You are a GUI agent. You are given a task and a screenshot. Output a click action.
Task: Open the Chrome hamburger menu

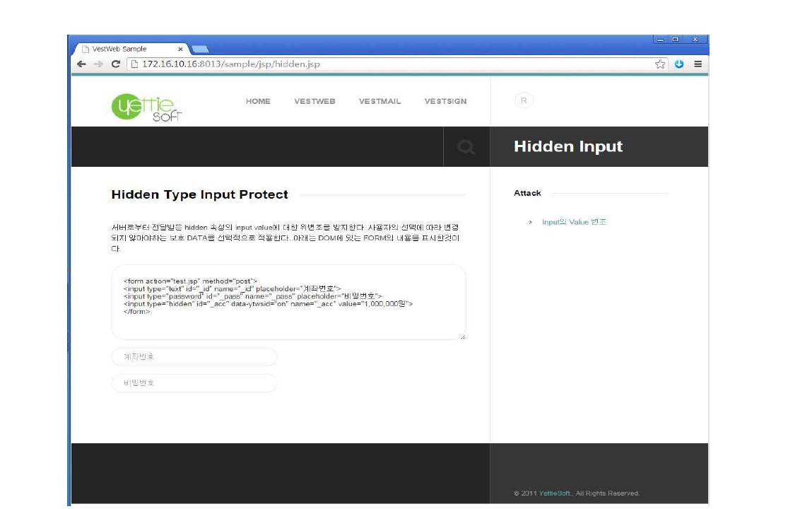(x=698, y=64)
